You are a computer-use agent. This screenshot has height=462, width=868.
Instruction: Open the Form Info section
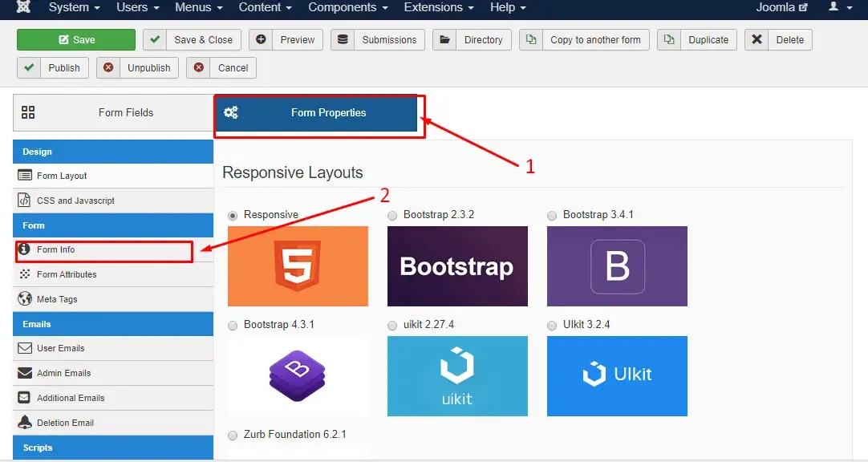(113, 249)
